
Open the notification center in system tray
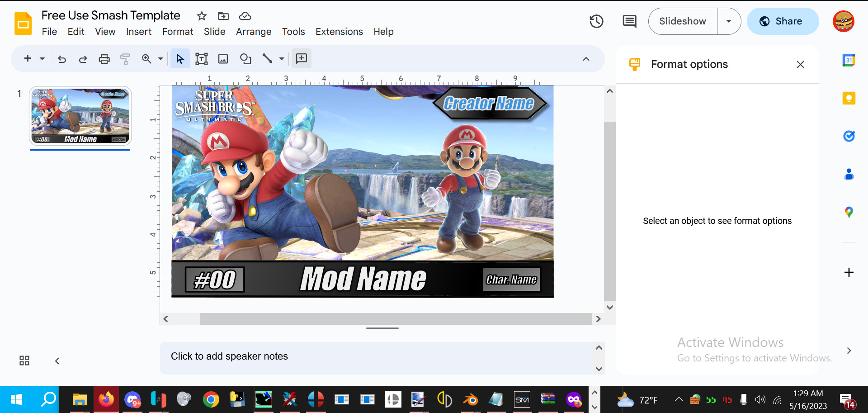coord(847,401)
